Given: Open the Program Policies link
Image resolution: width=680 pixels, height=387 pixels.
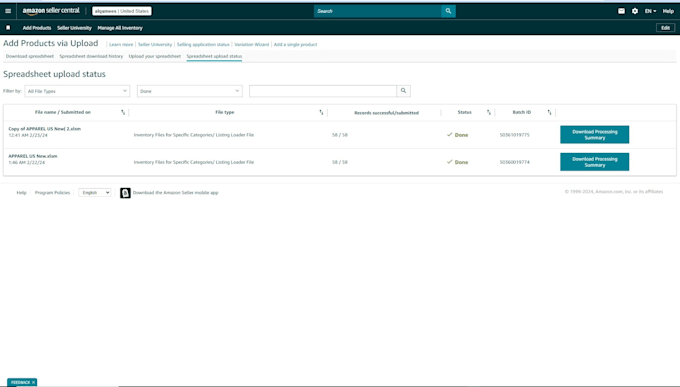Looking at the screenshot, I should point(52,193).
